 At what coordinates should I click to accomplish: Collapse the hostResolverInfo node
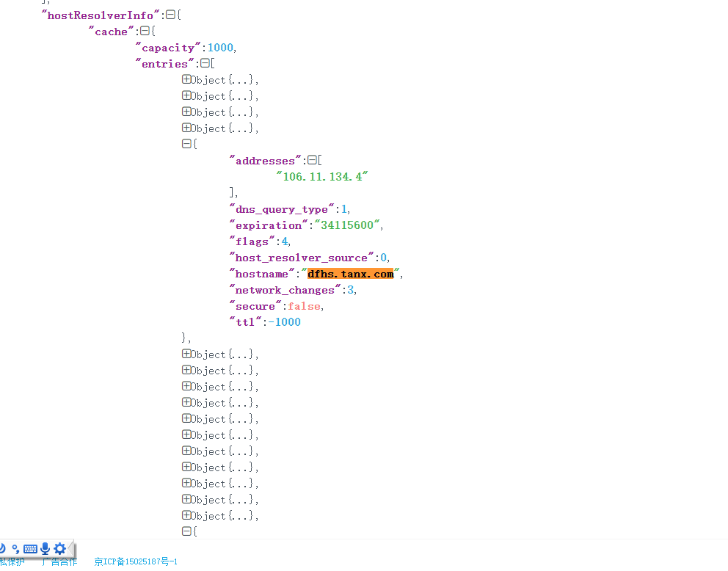[170, 15]
